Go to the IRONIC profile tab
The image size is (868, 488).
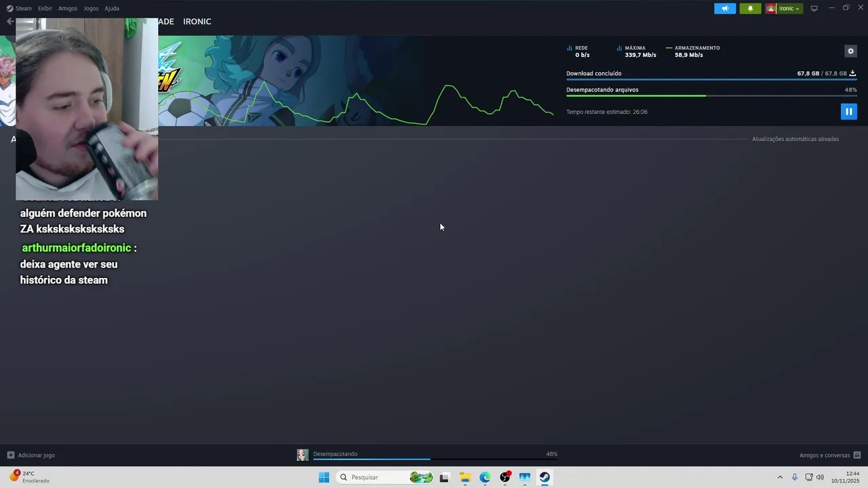pos(197,22)
